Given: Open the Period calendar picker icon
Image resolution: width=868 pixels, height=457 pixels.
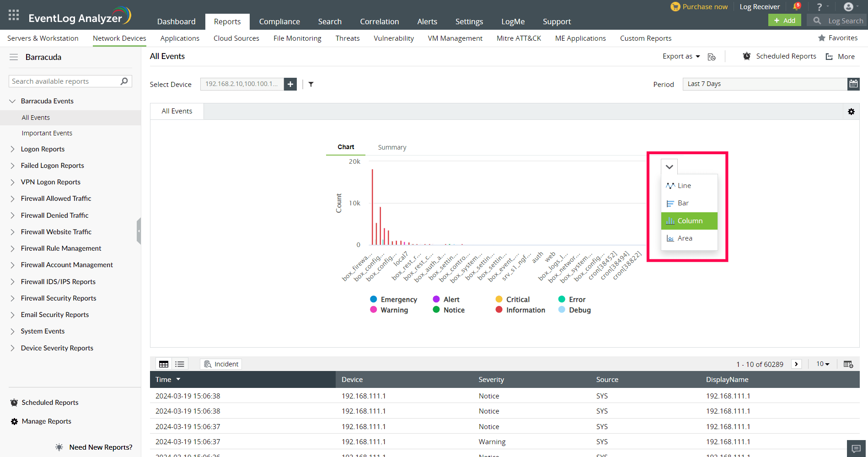Looking at the screenshot, I should 853,84.
